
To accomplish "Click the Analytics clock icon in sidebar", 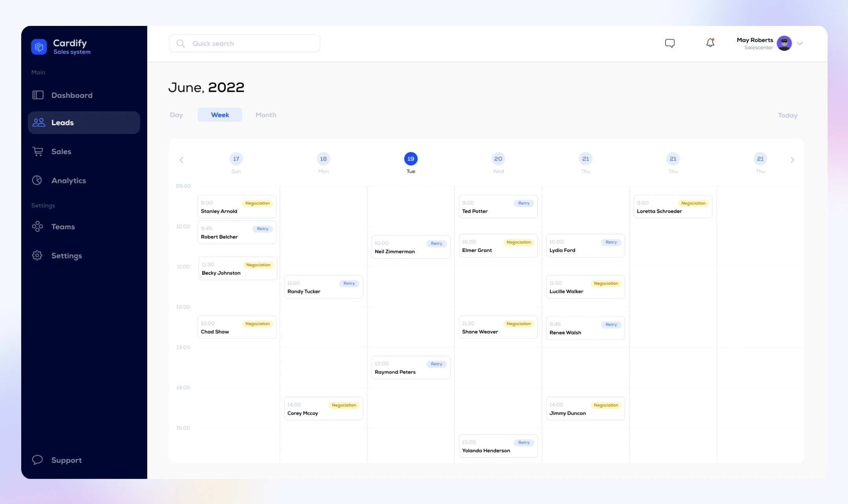I will (x=38, y=179).
